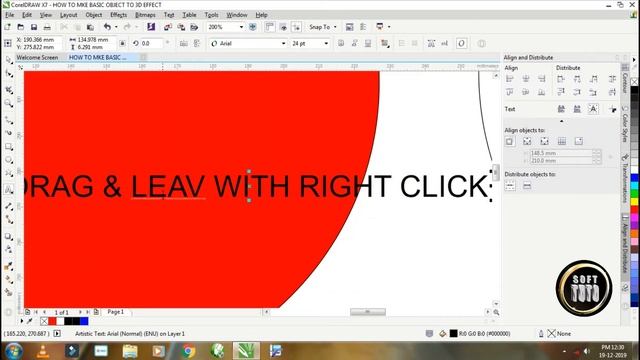Import a file with the Import icon
640x360 pixels.
click(x=168, y=27)
